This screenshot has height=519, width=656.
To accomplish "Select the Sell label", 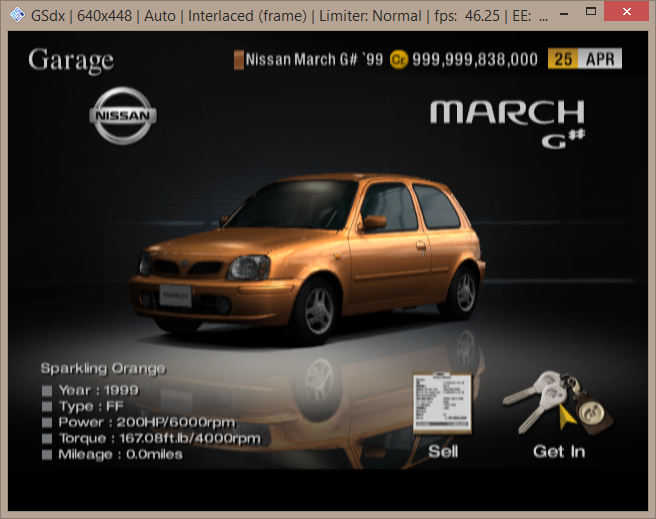I will coord(443,452).
